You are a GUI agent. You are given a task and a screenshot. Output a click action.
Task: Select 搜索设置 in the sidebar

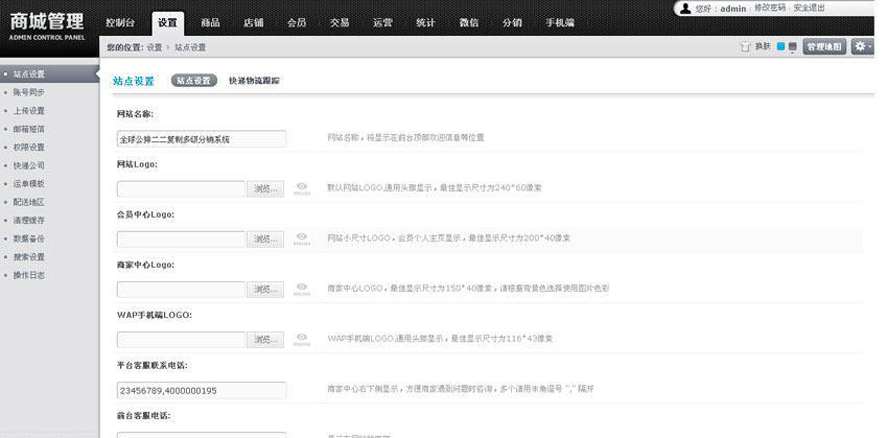tap(29, 257)
